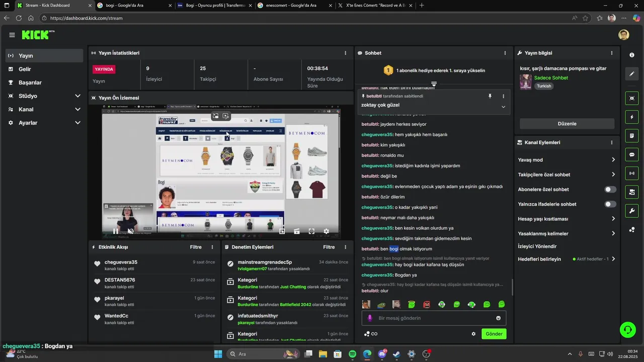Enter fullscreen on the stream preview
644x362 pixels.
point(311,231)
